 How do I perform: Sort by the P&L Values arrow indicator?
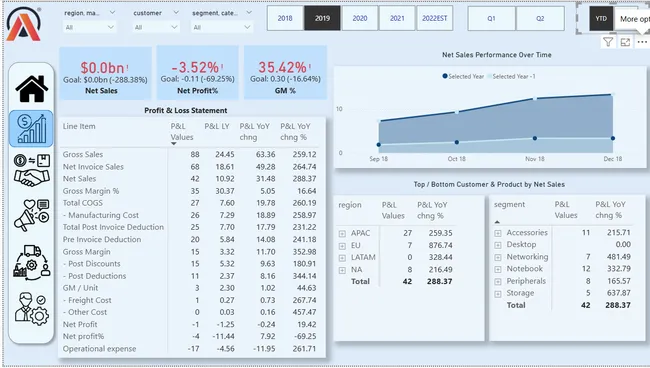174,144
